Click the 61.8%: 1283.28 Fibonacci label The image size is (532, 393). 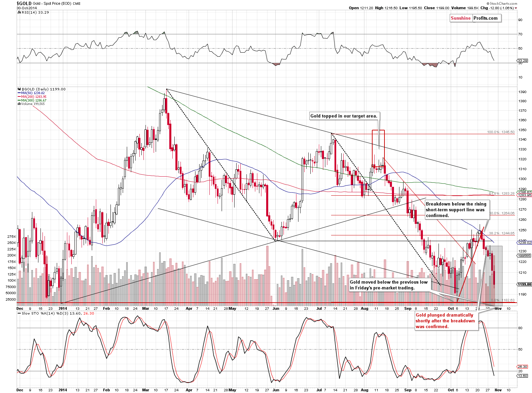pyautogui.click(x=502, y=193)
